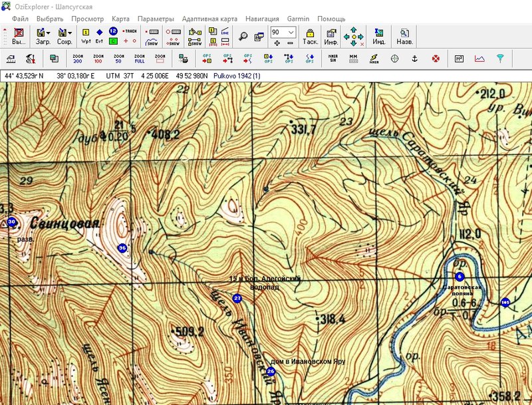
Task: Click the green C map comment icon
Action: 113,41
